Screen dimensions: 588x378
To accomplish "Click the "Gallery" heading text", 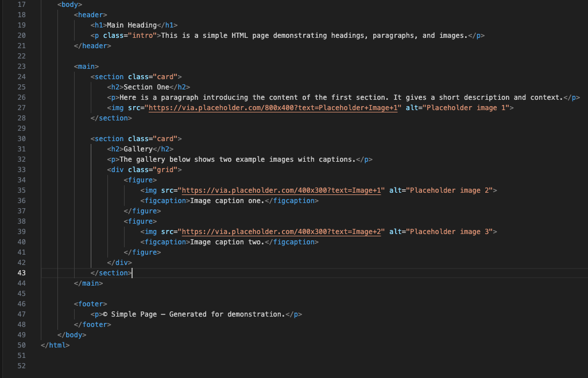I will point(138,149).
